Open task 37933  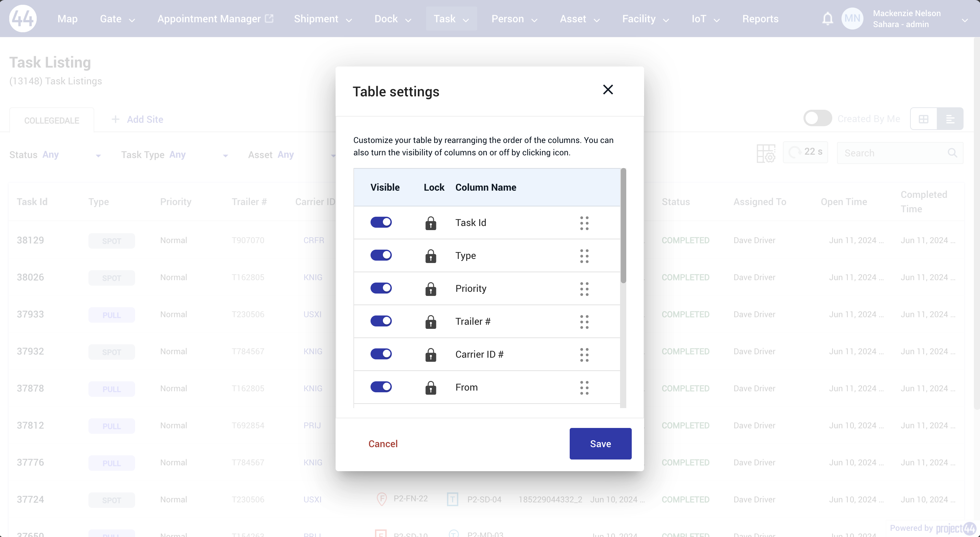pos(31,314)
